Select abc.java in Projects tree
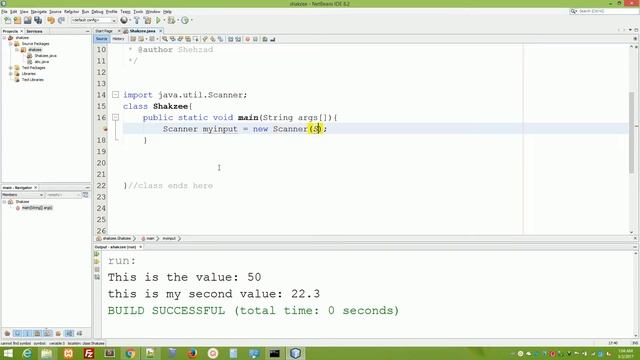This screenshot has width=640, height=360. tap(42, 62)
